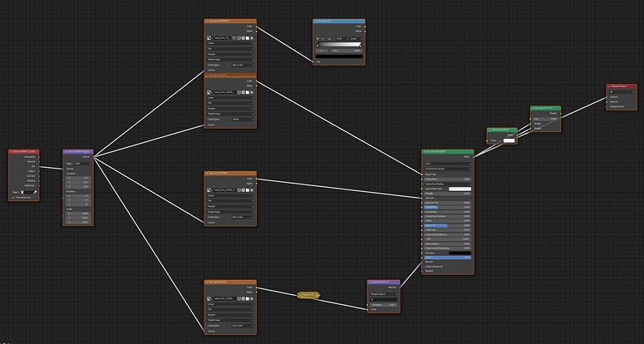Viewport: 644px width, 344px height.
Task: Open Tangent Space dropdown in Normal Map node
Action: pyautogui.click(x=384, y=294)
